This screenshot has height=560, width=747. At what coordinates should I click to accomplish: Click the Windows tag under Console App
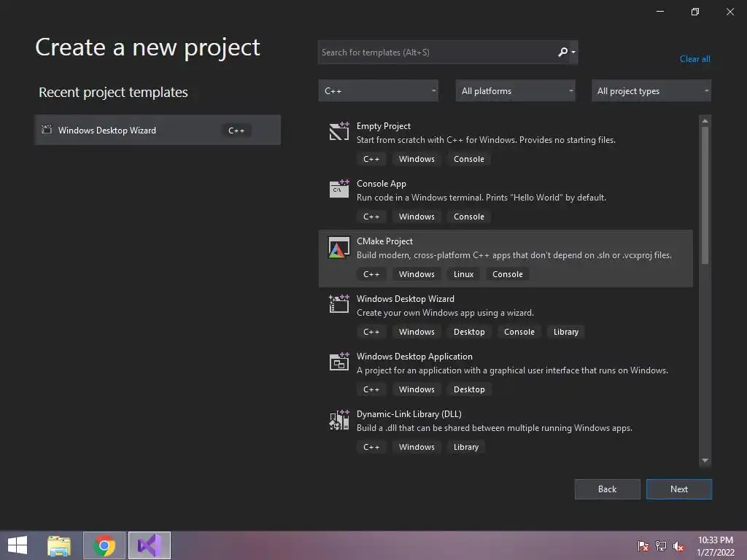(x=417, y=217)
